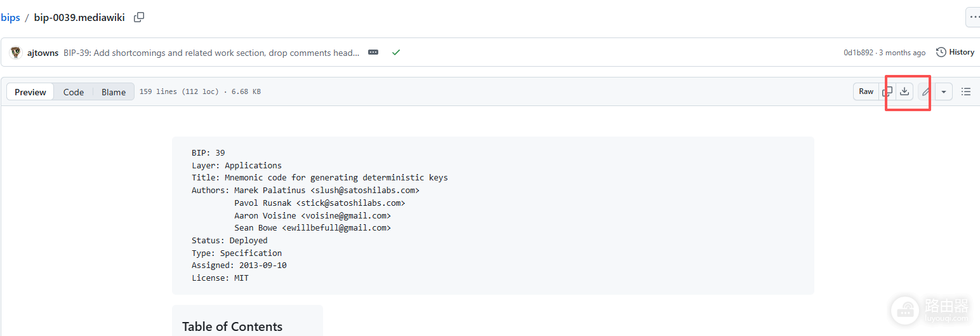The image size is (980, 336).
Task: Download the raw file
Action: point(904,91)
